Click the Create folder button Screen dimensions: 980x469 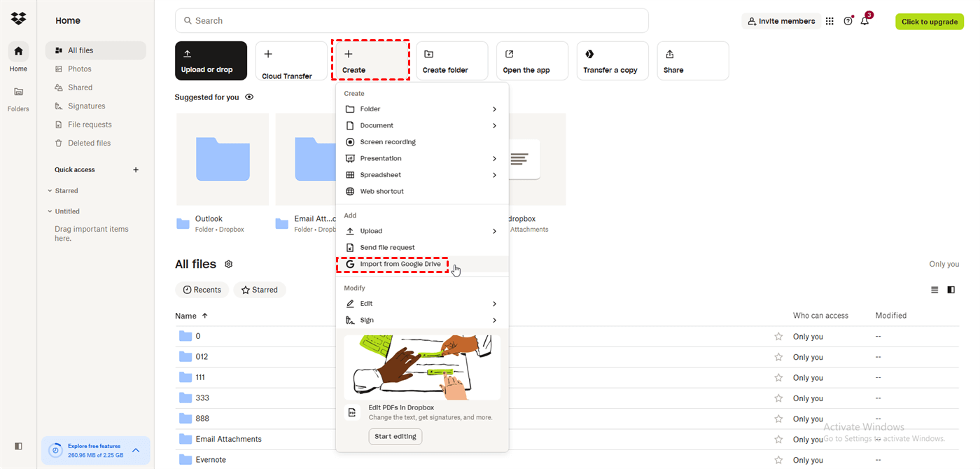[x=451, y=61]
